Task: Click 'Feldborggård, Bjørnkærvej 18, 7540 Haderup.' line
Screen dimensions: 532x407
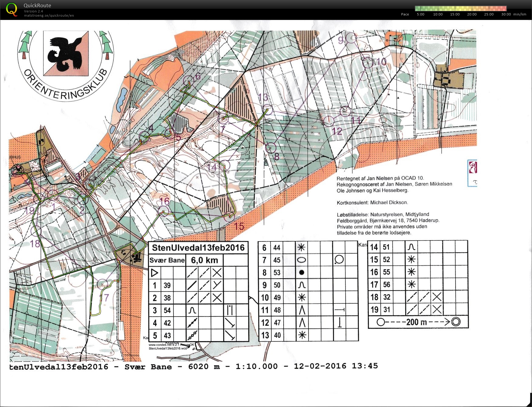Action: (388, 220)
